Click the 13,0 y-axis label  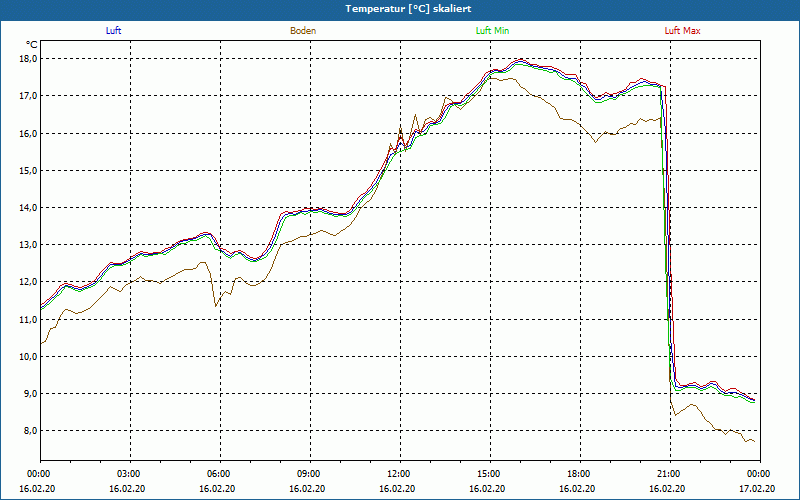click(x=29, y=245)
